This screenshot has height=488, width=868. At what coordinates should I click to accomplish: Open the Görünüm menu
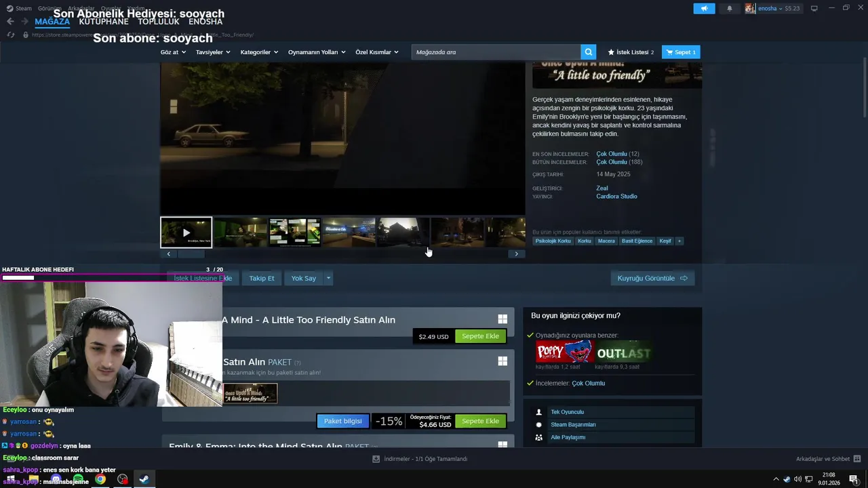tap(50, 8)
